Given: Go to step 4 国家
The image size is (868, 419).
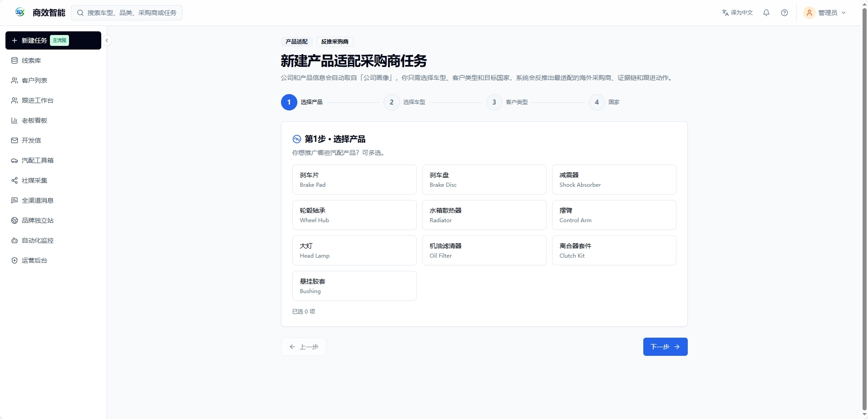Looking at the screenshot, I should click(x=604, y=102).
